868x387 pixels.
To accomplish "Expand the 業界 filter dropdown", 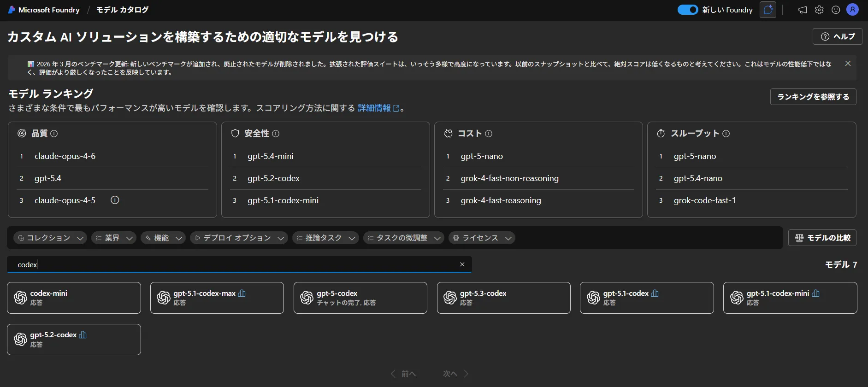I will (x=114, y=238).
